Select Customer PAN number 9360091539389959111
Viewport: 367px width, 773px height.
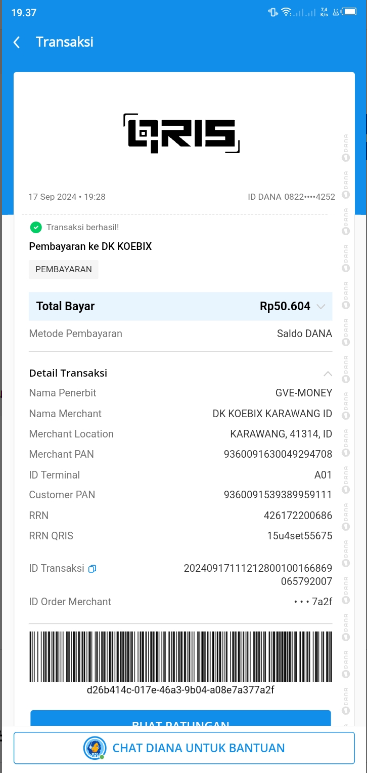(278, 494)
